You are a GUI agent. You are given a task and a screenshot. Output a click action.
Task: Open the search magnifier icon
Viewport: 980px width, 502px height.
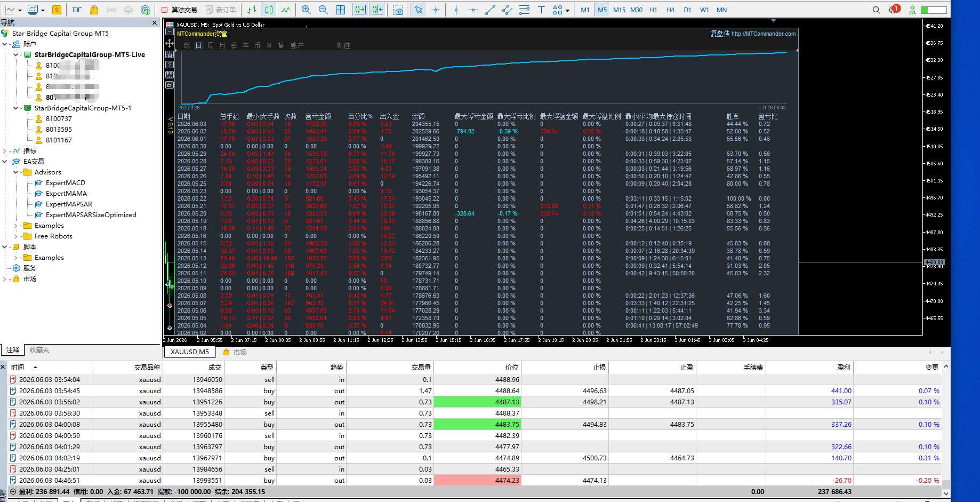[x=876, y=10]
